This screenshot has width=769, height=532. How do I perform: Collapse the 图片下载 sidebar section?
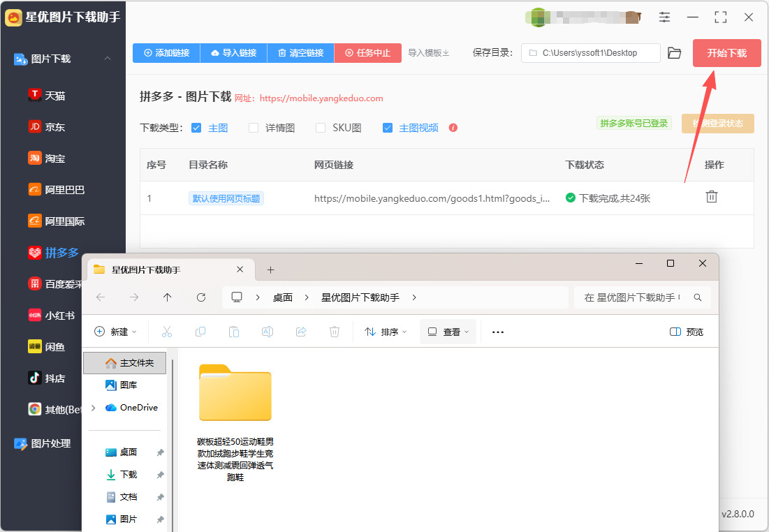pos(108,59)
